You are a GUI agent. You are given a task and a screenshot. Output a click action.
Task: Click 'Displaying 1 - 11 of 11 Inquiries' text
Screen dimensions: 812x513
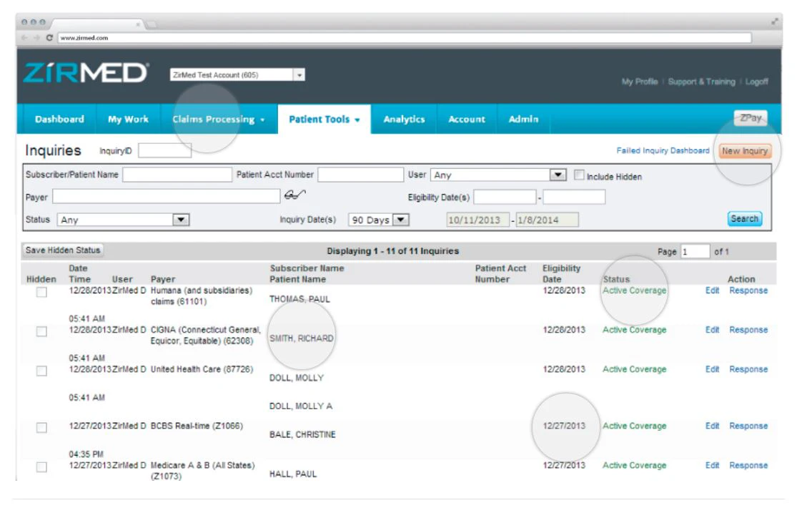click(392, 251)
